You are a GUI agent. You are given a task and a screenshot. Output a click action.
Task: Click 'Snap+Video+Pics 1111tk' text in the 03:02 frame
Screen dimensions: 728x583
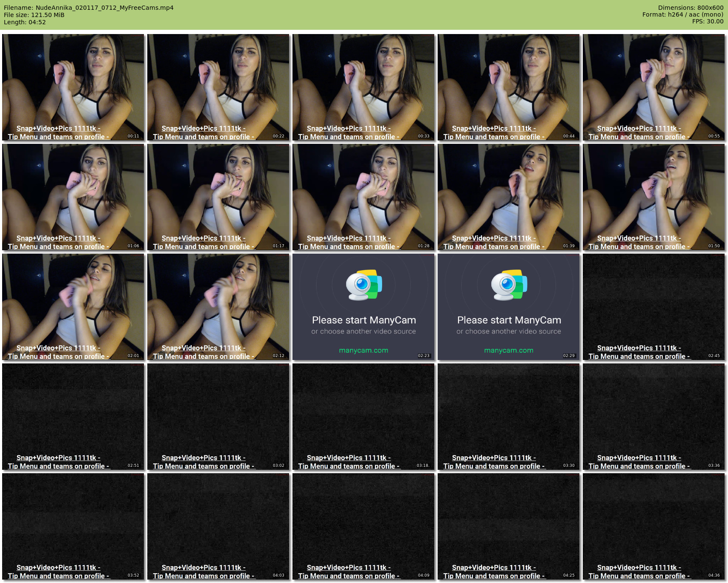[203, 457]
